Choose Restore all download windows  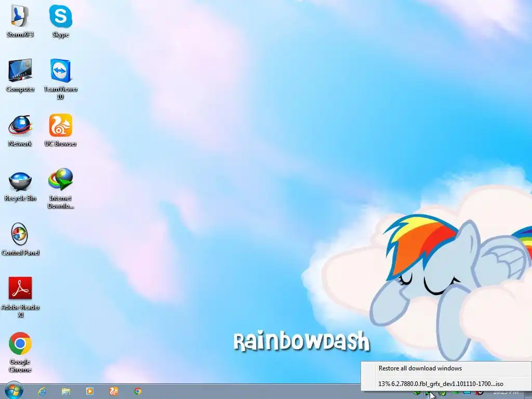[446, 368]
